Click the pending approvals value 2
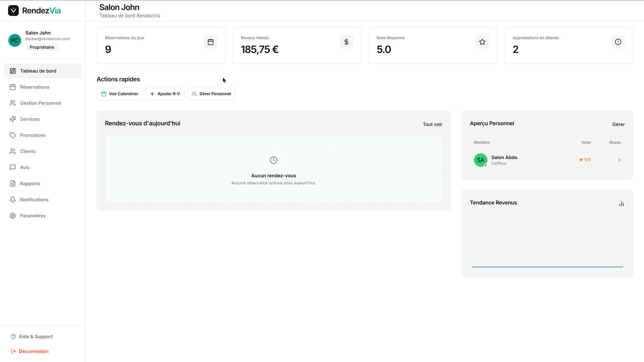The image size is (644, 362). tap(516, 50)
